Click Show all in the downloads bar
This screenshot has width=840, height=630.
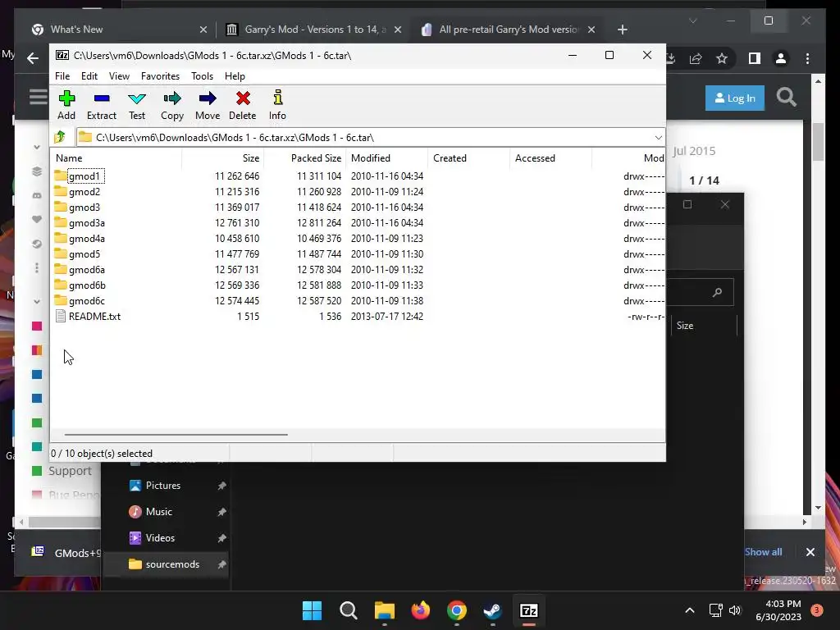763,552
